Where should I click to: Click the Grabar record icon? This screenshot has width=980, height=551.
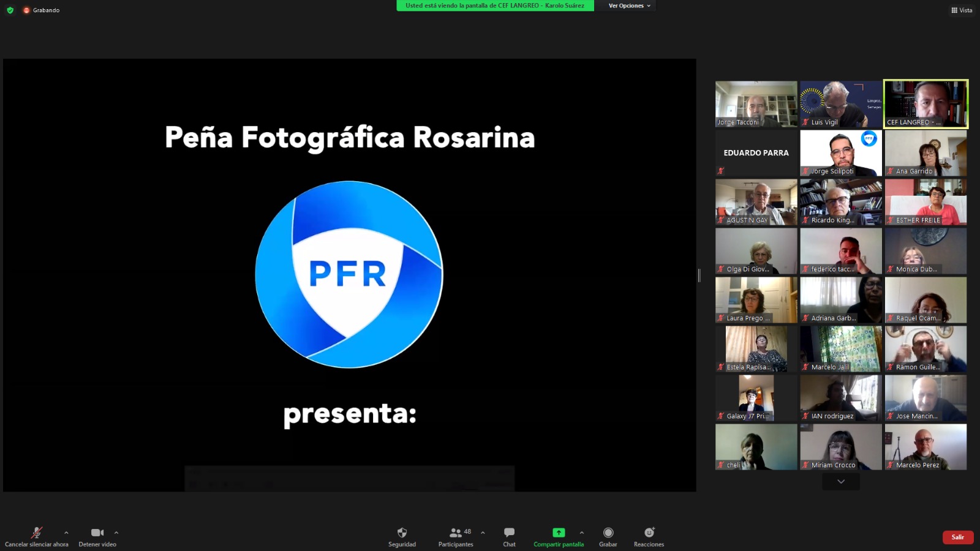[608, 533]
